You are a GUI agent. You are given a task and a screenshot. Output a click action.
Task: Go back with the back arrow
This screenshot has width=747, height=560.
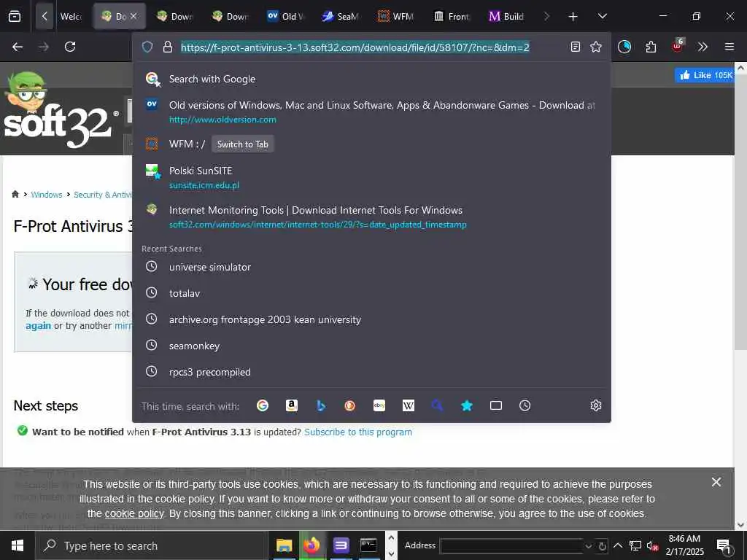pos(18,47)
